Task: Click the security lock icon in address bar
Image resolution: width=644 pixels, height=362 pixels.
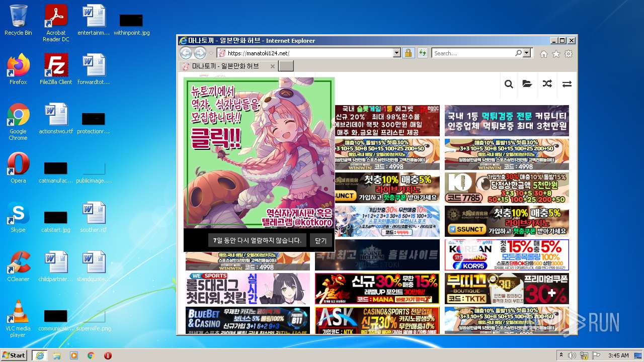Action: [x=408, y=53]
